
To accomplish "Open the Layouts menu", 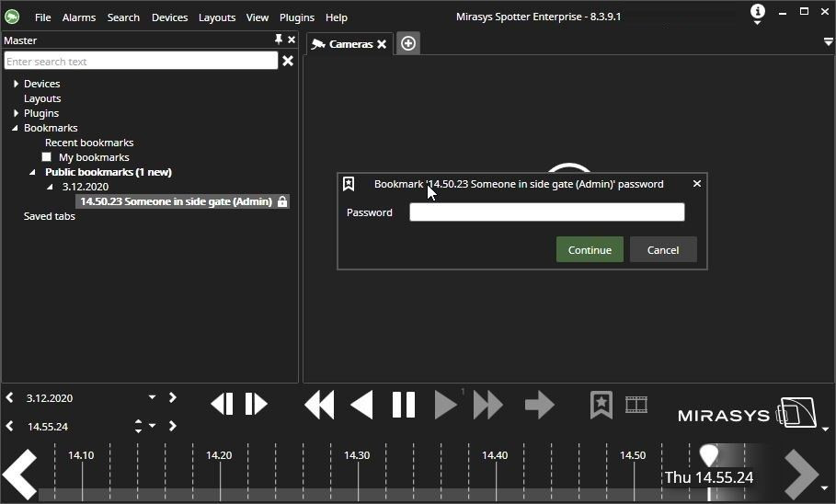I will point(217,17).
